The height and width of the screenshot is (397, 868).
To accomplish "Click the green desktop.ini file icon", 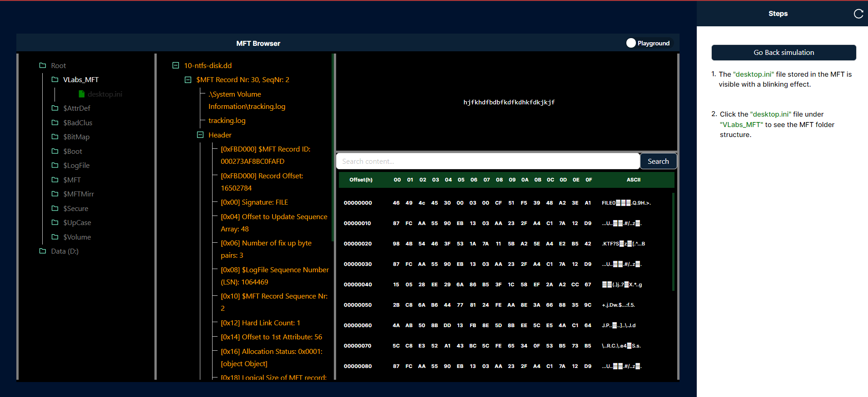I will pyautogui.click(x=82, y=94).
